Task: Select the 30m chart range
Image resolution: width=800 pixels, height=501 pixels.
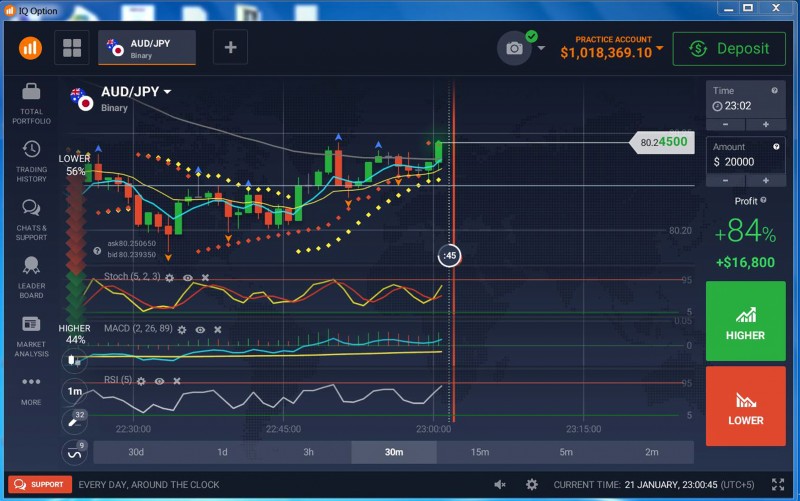Action: (x=394, y=452)
